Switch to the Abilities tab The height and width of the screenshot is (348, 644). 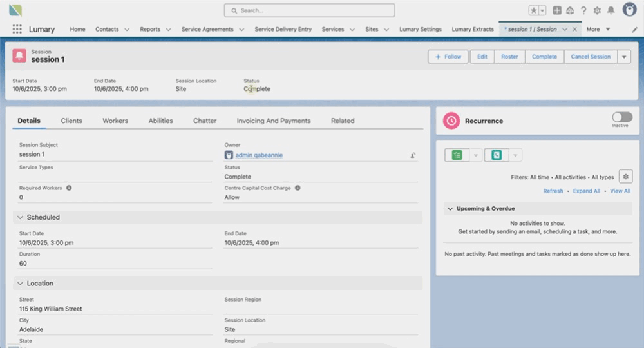coord(160,121)
